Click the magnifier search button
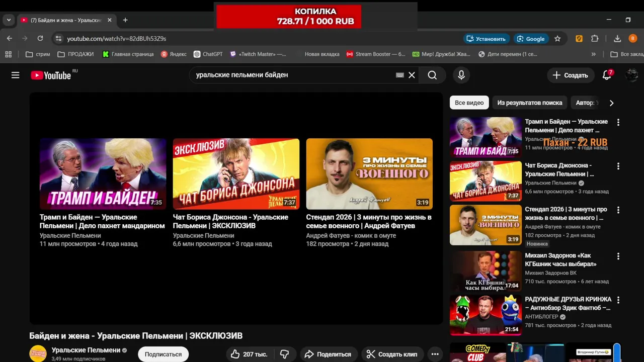644x362 pixels. coord(432,75)
